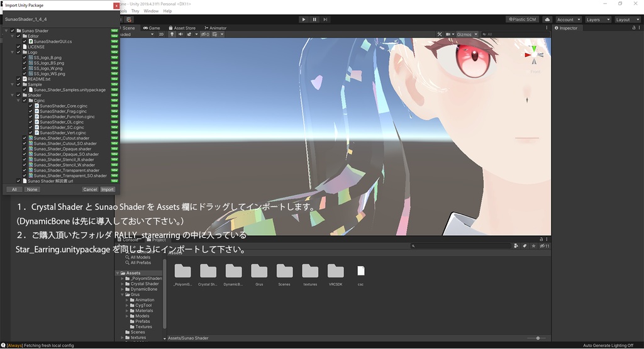Viewport: 644px width, 349px height.
Task: Toggle scene grid visibility icon
Action: pos(215,35)
